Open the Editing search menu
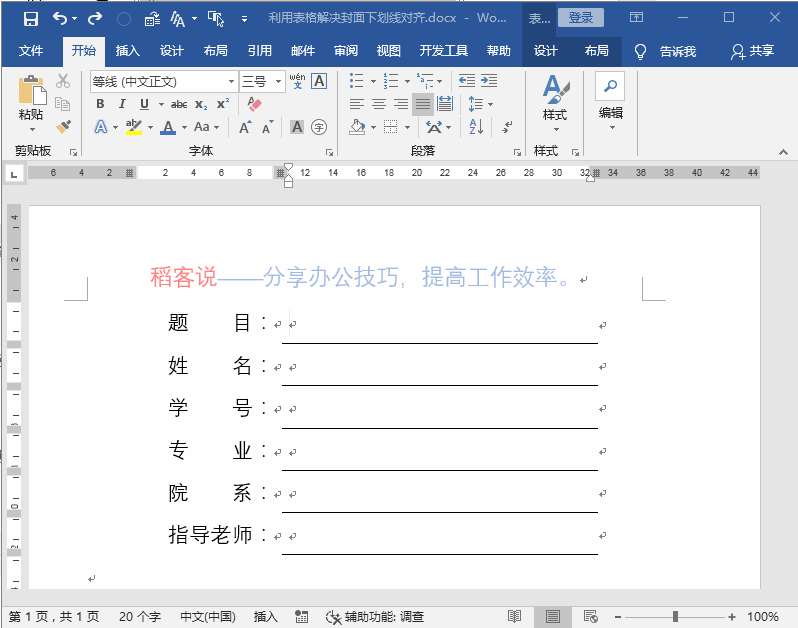Viewport: 798px width, 628px height. pos(610,102)
